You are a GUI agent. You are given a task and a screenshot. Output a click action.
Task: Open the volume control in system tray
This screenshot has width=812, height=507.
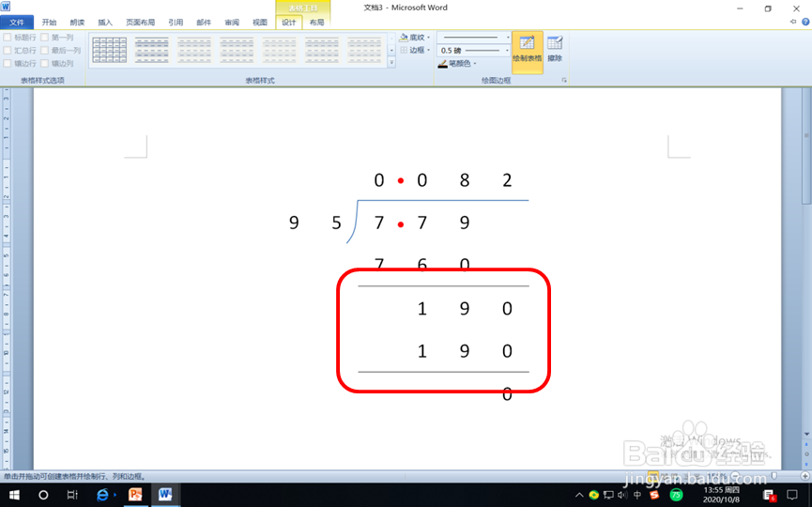point(622,495)
